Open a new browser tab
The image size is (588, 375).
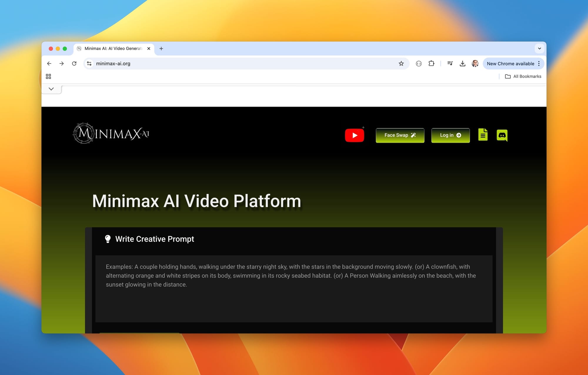[x=161, y=49]
